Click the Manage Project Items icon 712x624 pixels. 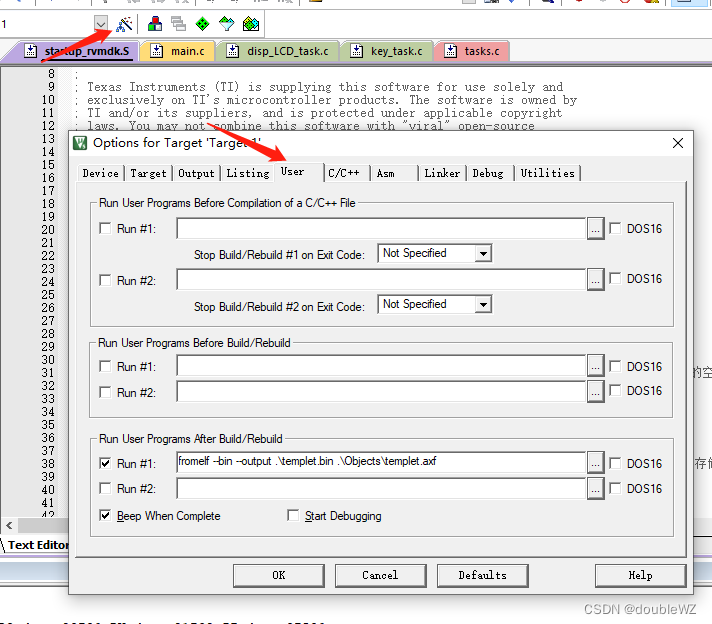pyautogui.click(x=155, y=24)
